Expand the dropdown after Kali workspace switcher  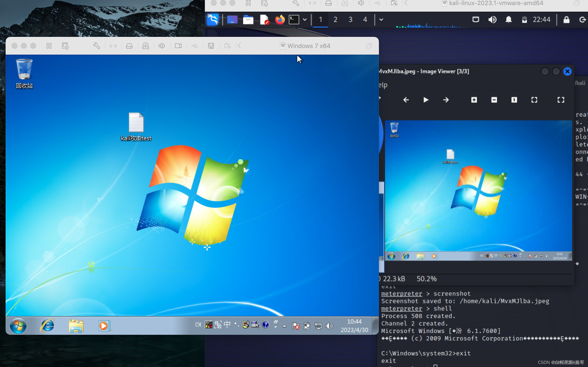pyautogui.click(x=381, y=20)
